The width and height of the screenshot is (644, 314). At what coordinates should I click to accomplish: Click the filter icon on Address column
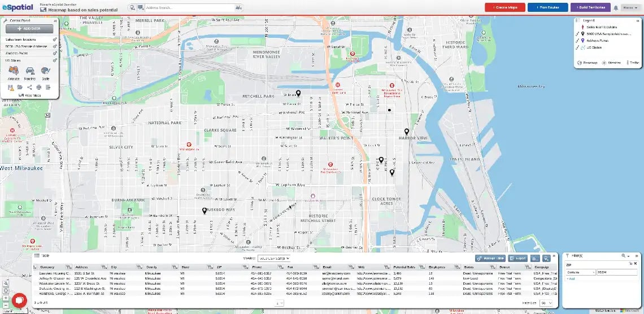point(105,267)
